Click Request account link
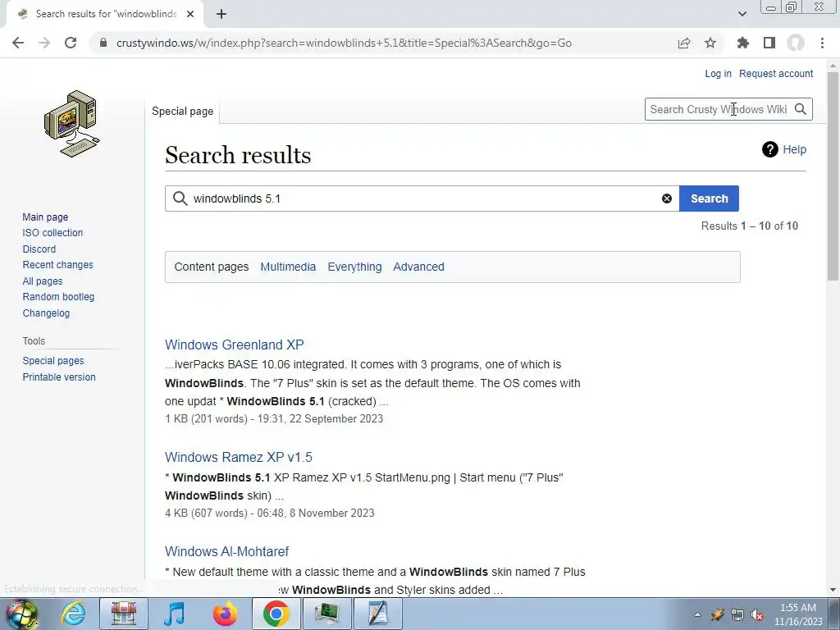The width and height of the screenshot is (840, 630). 776,73
